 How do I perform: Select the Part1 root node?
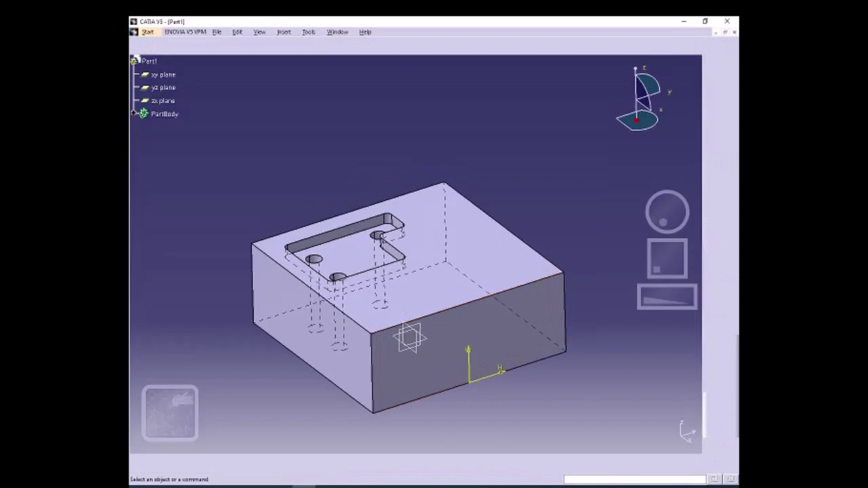(149, 61)
